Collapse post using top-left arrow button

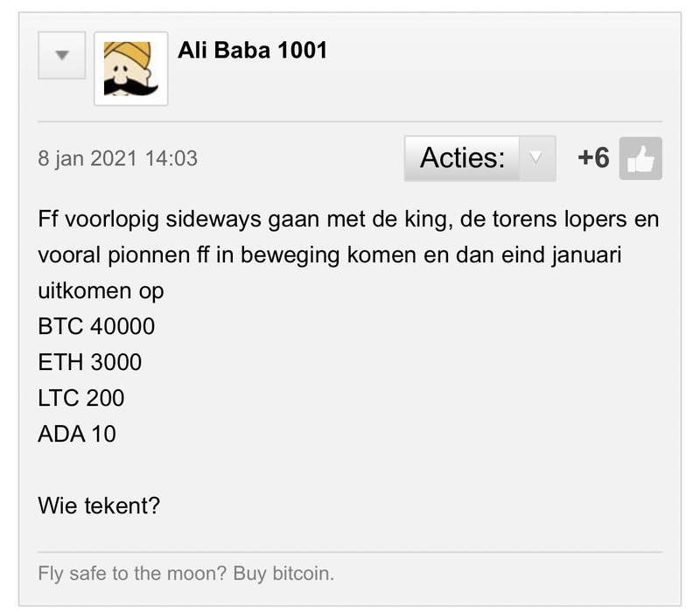(x=61, y=54)
